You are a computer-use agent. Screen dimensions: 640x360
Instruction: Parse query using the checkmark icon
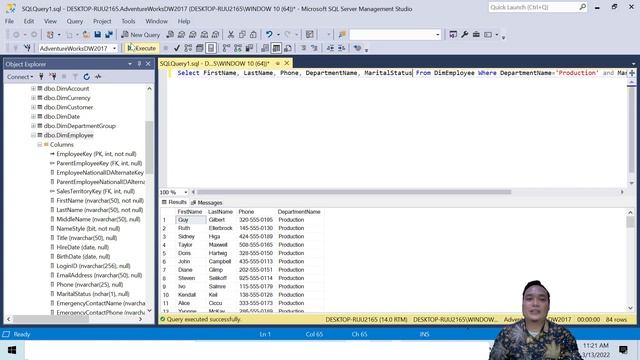pyautogui.click(x=177, y=48)
